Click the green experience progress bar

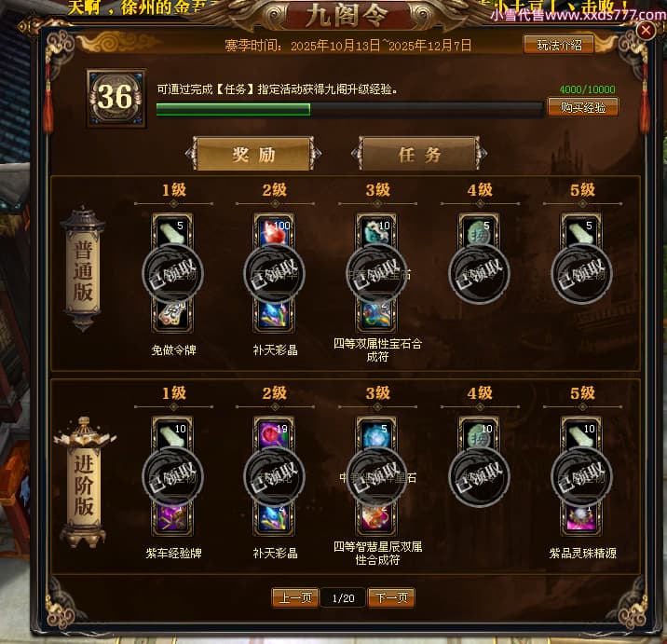[x=349, y=109]
